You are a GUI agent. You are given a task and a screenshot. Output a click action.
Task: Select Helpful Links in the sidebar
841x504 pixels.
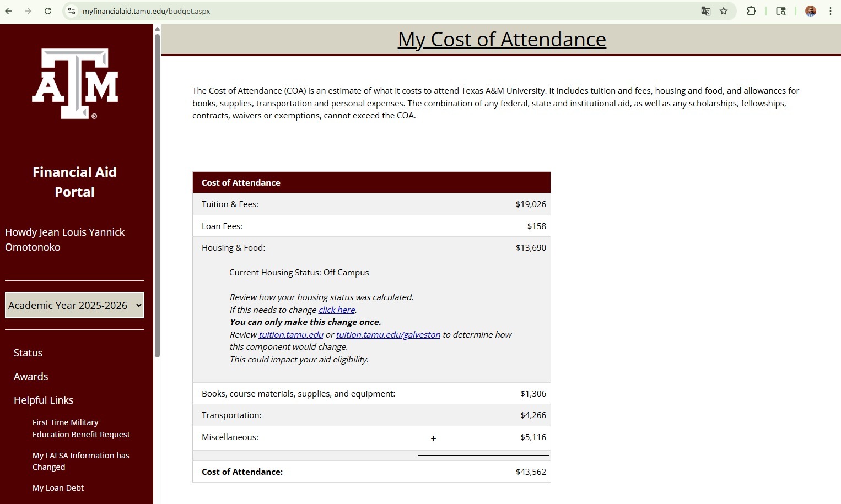coord(44,400)
